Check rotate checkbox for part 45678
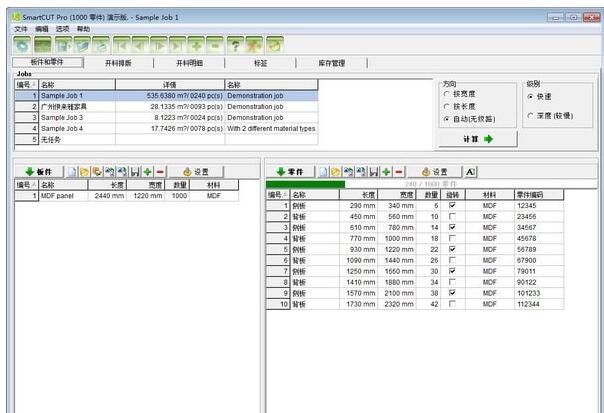This screenshot has width=604, height=413. 453,238
